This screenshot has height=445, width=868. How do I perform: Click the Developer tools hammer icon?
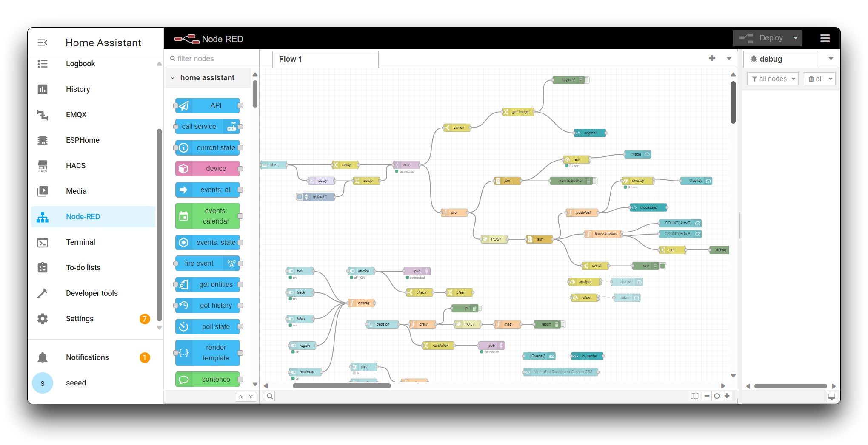pos(43,293)
